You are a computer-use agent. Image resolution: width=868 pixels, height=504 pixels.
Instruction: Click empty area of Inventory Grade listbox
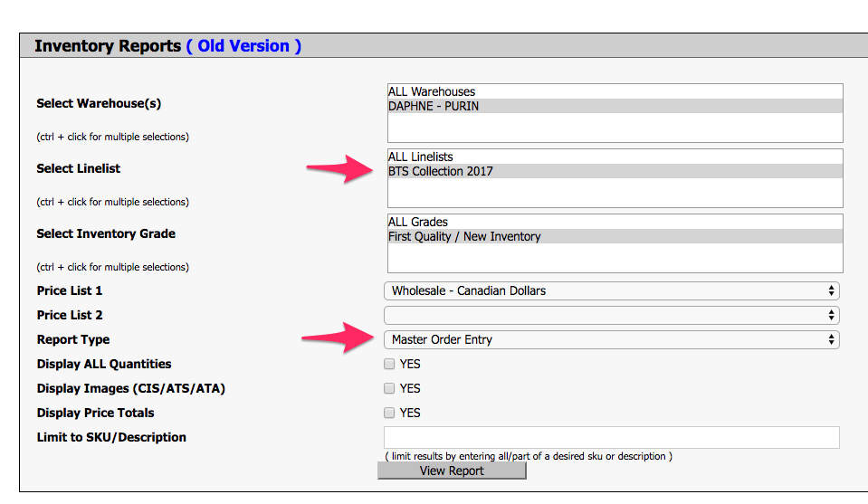(615, 258)
